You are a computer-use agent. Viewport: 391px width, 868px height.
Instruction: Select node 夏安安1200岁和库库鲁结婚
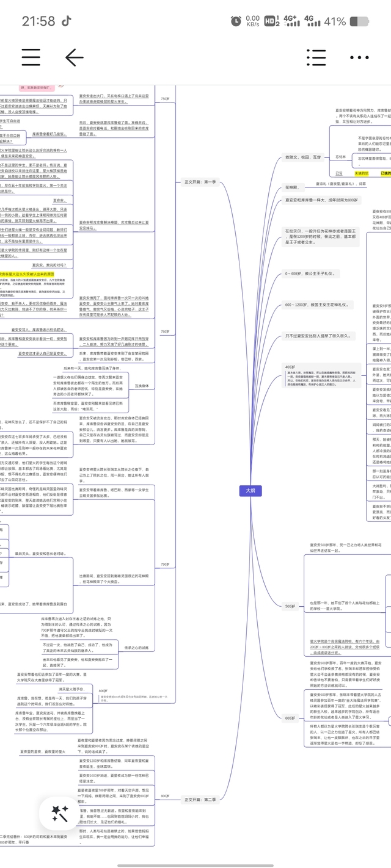(113, 763)
